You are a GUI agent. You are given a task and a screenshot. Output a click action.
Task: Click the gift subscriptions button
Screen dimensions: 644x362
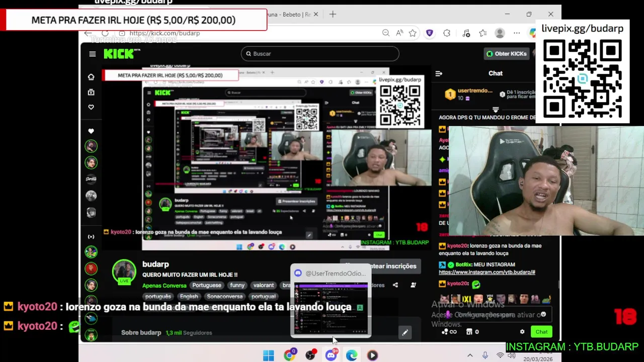coord(380,266)
